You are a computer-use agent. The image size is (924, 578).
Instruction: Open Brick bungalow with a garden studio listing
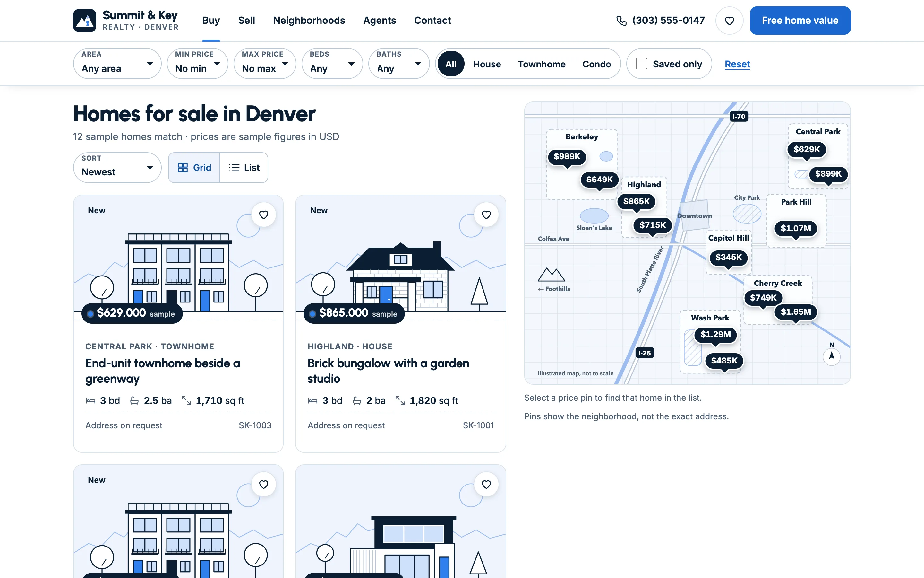pyautogui.click(x=388, y=371)
